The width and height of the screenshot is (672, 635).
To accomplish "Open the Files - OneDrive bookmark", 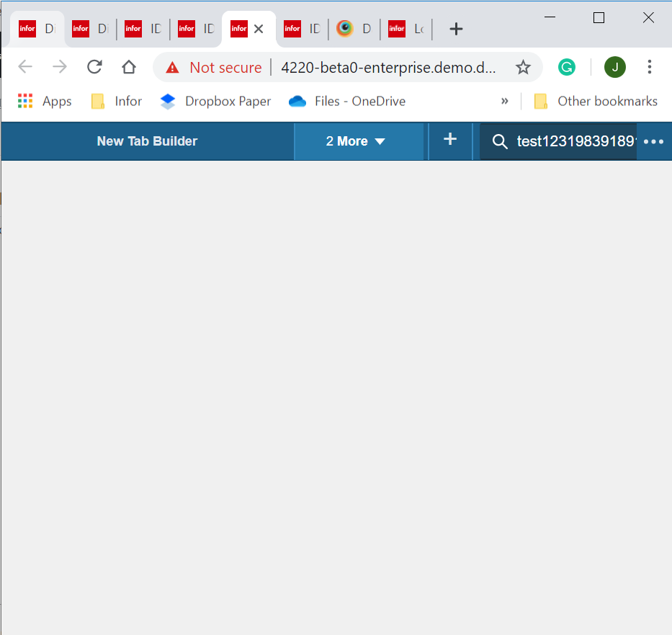I will point(347,101).
